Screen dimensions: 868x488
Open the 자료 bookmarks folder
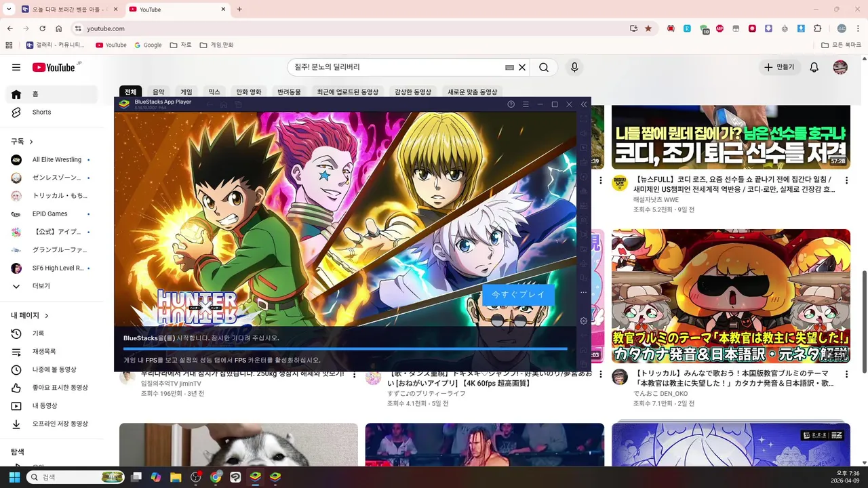tap(180, 45)
